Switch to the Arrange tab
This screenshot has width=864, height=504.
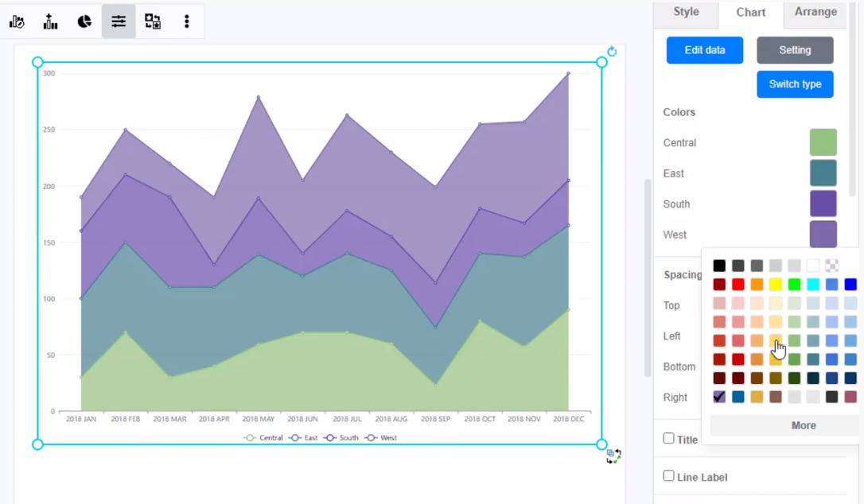[815, 12]
